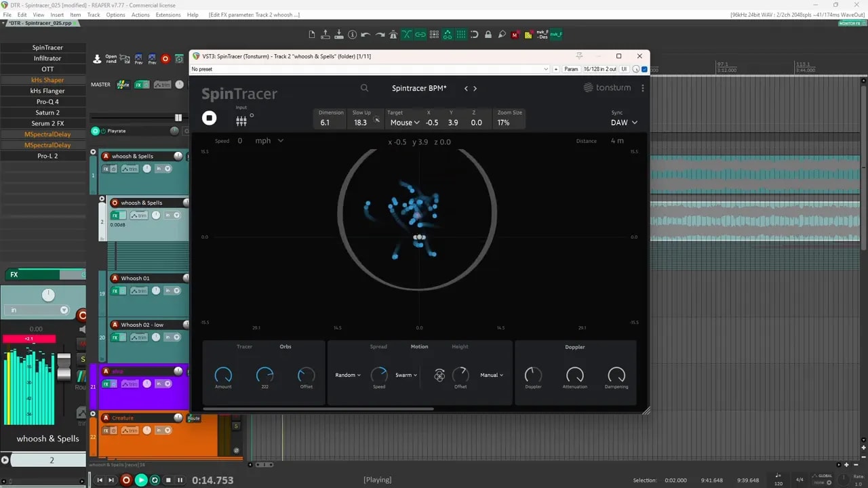Toggle ripple editing icon in toolbar
Viewport: 868px width, 488px height.
434,35
